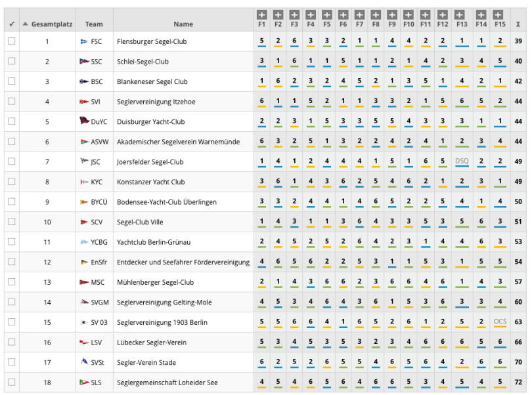Click the DSQ result in F13

(x=462, y=161)
